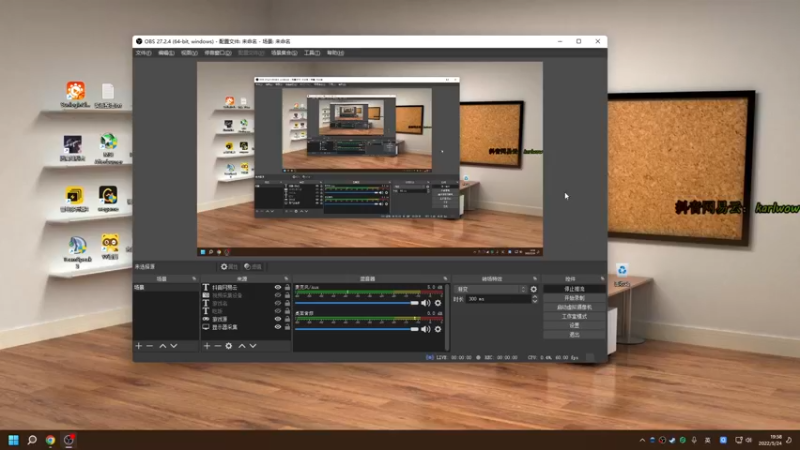The width and height of the screenshot is (800, 450).
Task: Open the 桌面音频 mixer gear settings
Action: tap(438, 329)
